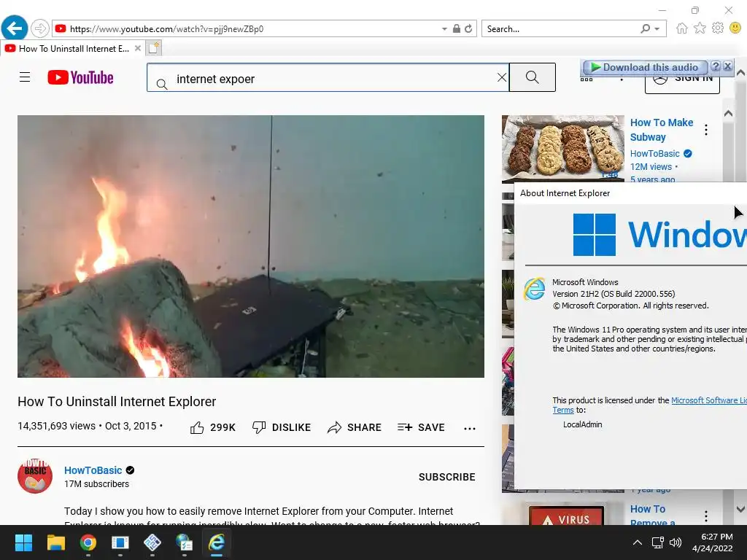
Task: Click HowToBasic link in Subway suggestion
Action: [654, 154]
